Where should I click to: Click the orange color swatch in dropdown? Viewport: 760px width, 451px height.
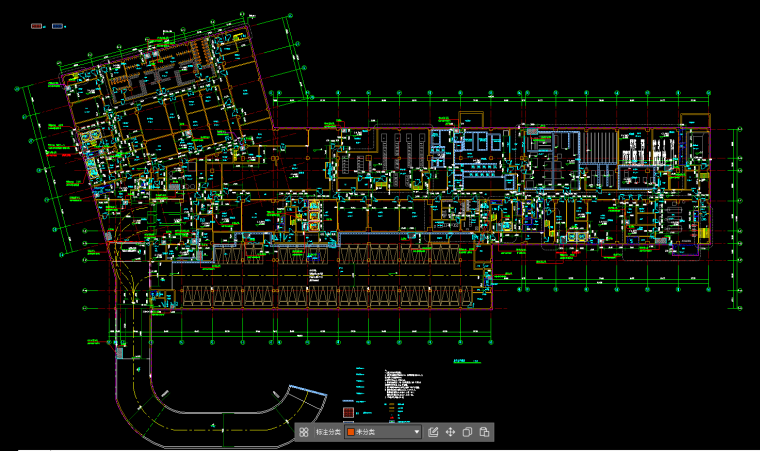pyautogui.click(x=351, y=432)
